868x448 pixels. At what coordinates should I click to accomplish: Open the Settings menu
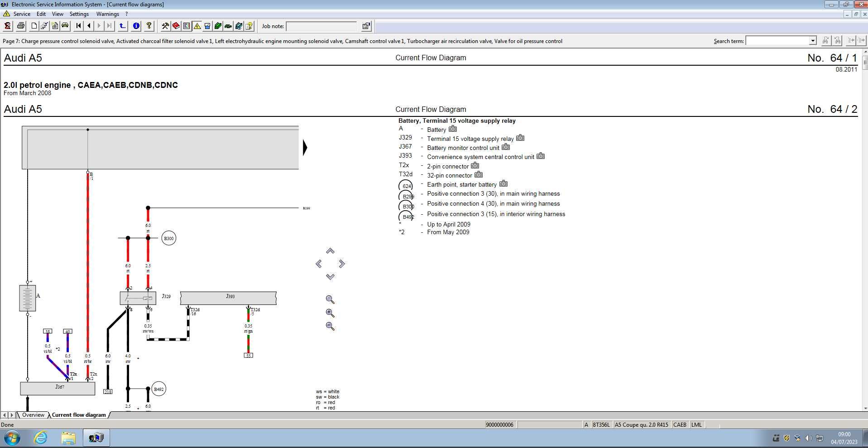click(x=79, y=14)
